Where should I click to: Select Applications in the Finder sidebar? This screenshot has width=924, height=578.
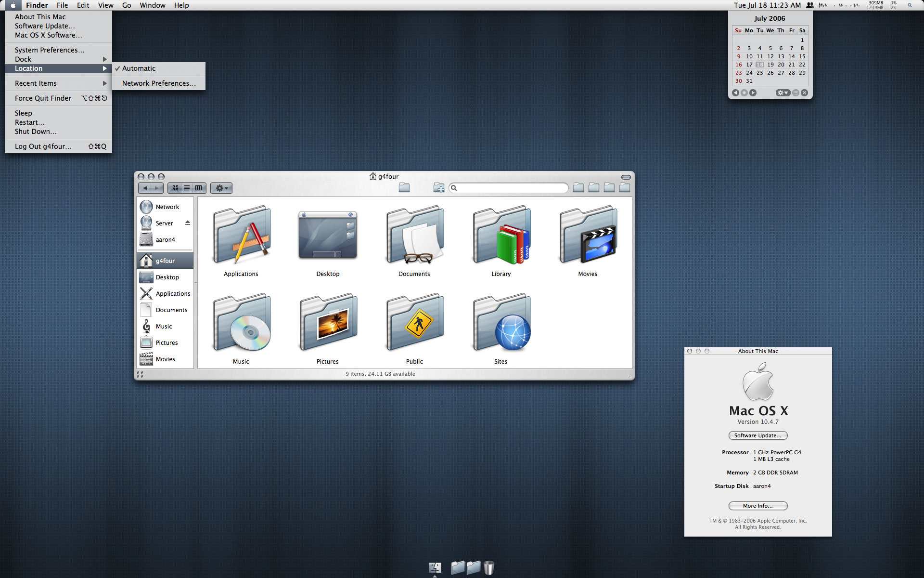(x=166, y=293)
